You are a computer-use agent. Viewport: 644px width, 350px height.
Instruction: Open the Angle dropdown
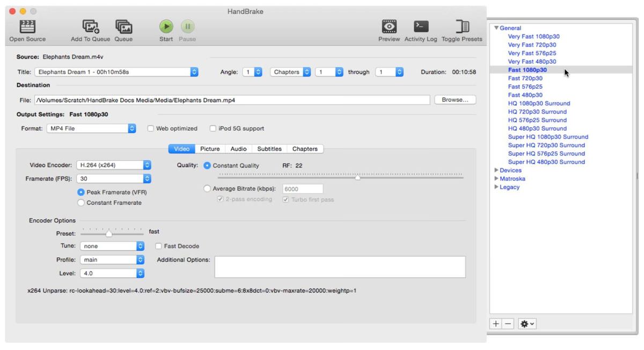(252, 72)
